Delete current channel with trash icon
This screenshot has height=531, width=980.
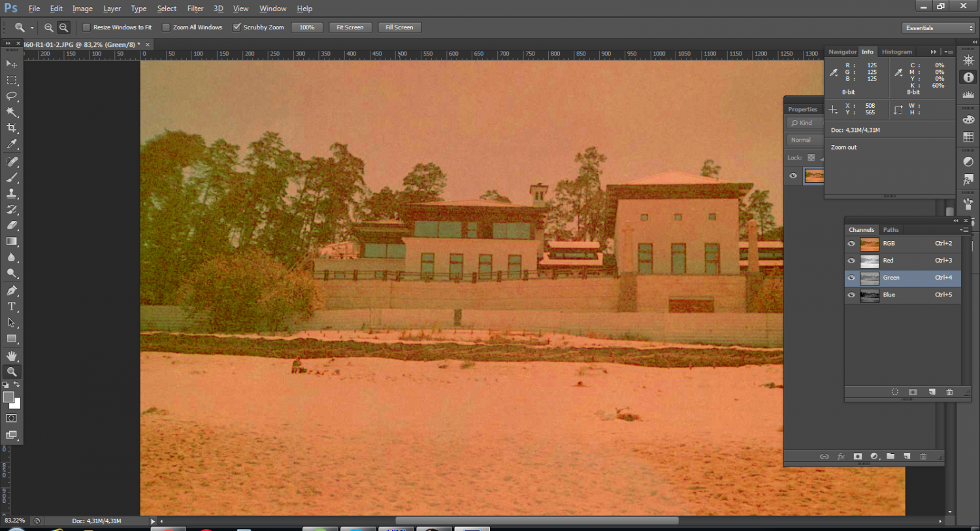click(950, 392)
